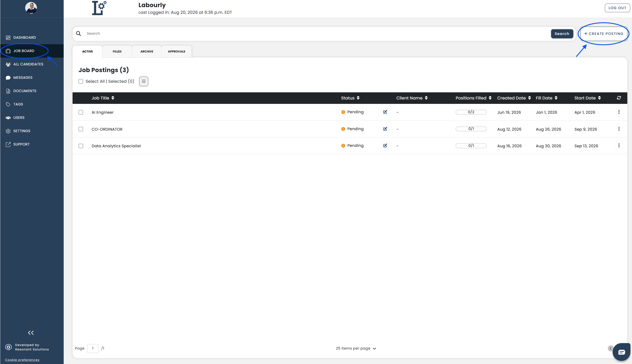
Task: Click the magnifying glass search icon
Action: click(79, 34)
